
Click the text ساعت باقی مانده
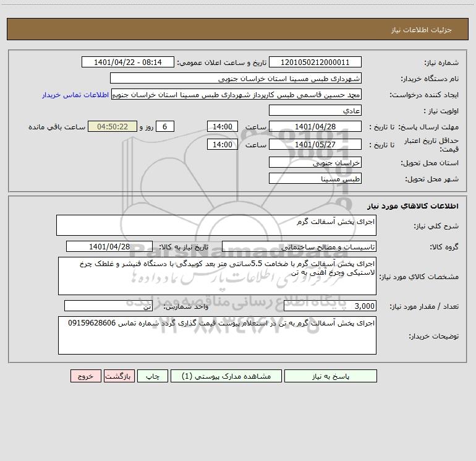pos(57,127)
